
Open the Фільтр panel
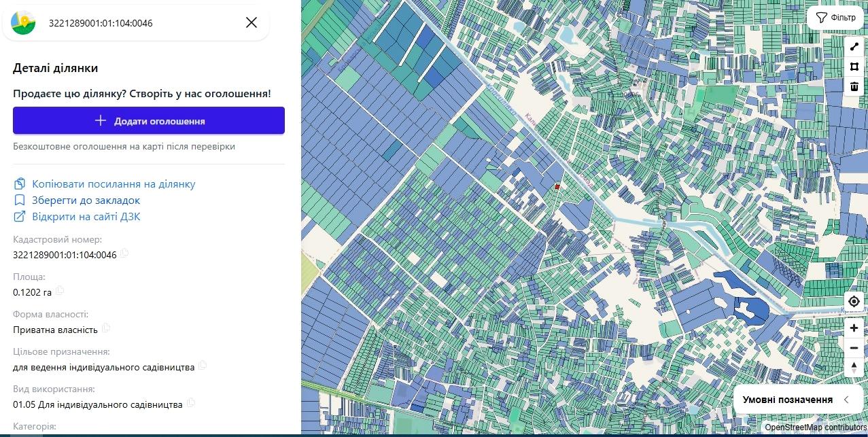coord(835,18)
